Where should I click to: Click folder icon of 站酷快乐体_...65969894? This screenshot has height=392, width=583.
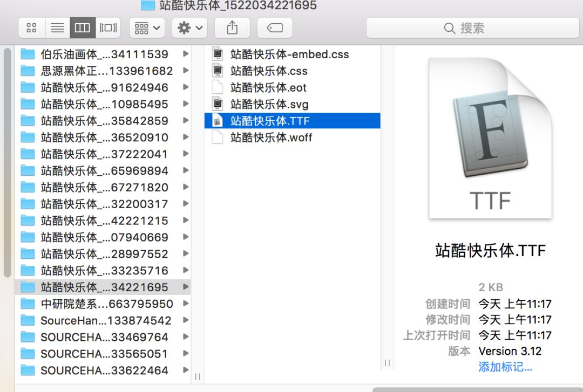click(28, 170)
